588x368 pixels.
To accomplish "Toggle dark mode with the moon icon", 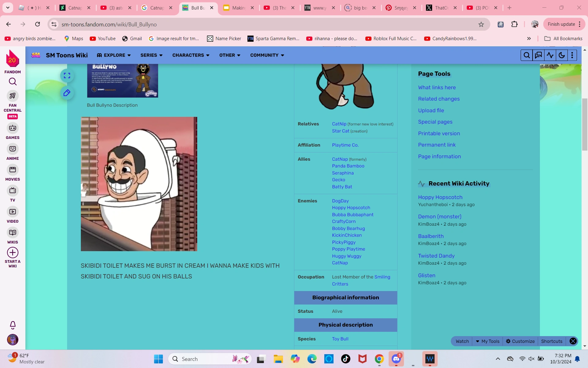I will point(562,55).
